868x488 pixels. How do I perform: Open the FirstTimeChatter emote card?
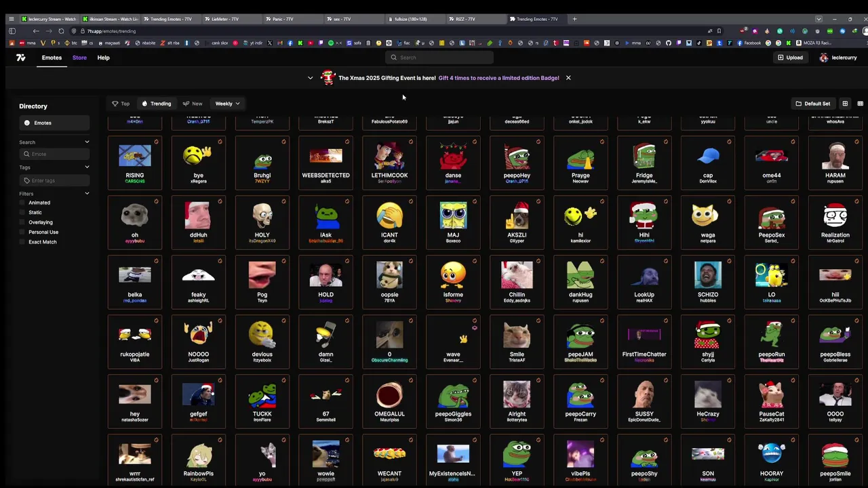tap(644, 341)
